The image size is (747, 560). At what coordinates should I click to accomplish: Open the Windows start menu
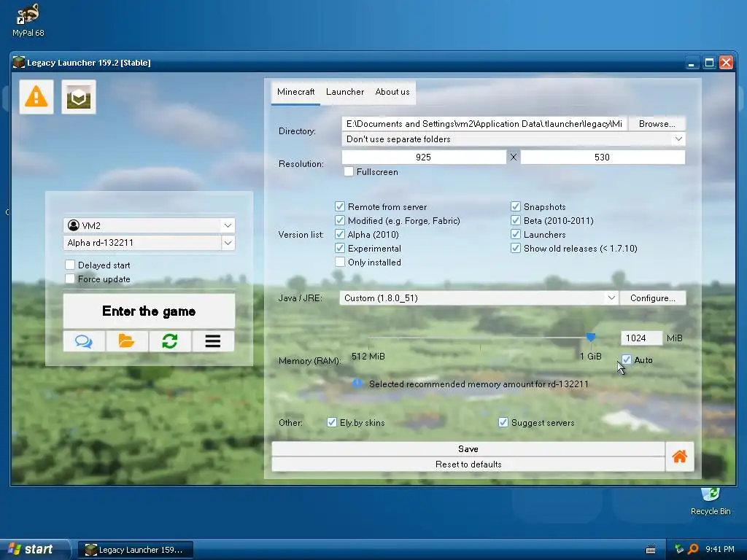[x=35, y=550]
